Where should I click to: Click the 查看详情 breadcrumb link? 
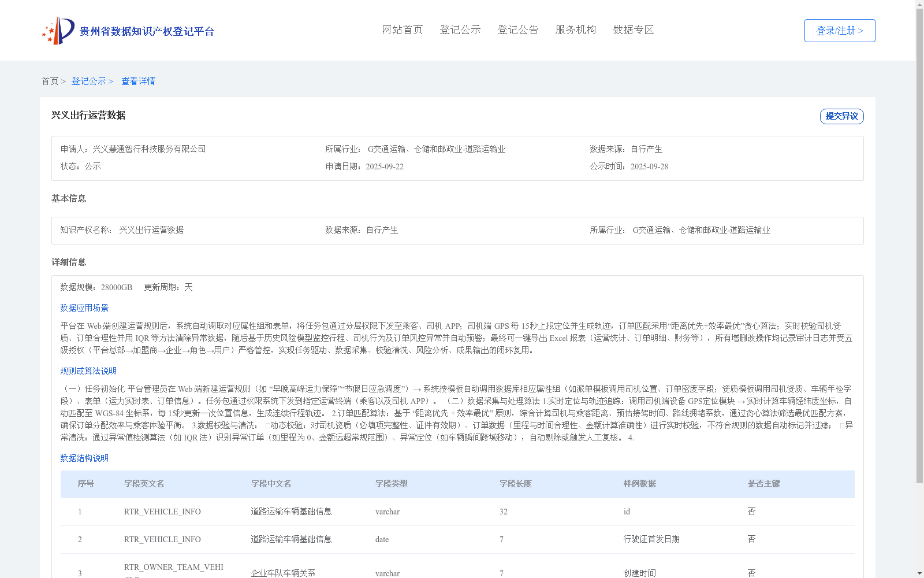click(138, 81)
